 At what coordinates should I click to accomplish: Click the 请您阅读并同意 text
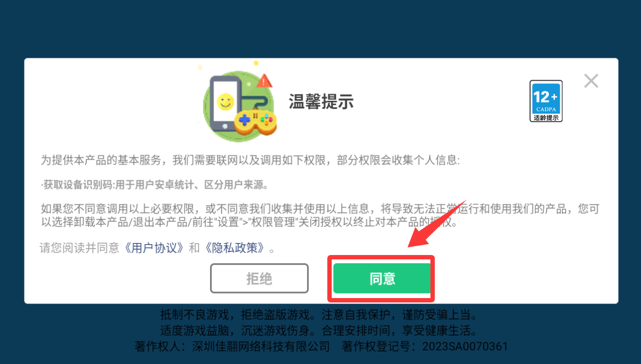coord(80,247)
